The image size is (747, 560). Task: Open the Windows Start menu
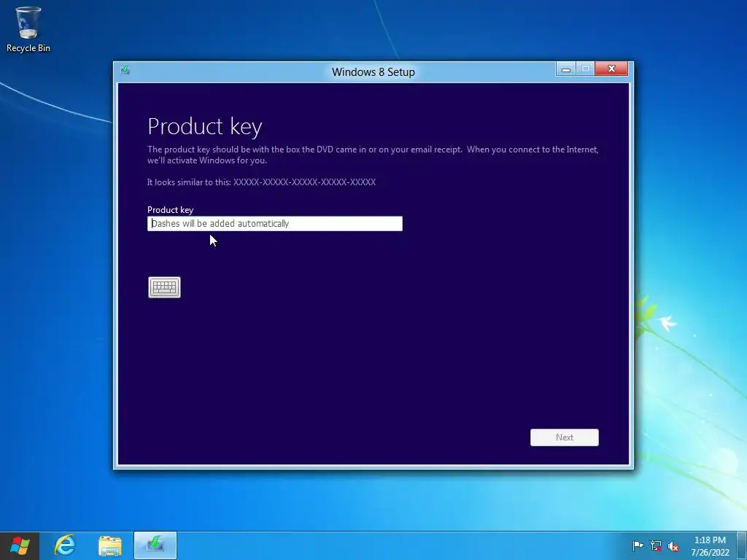click(x=20, y=545)
